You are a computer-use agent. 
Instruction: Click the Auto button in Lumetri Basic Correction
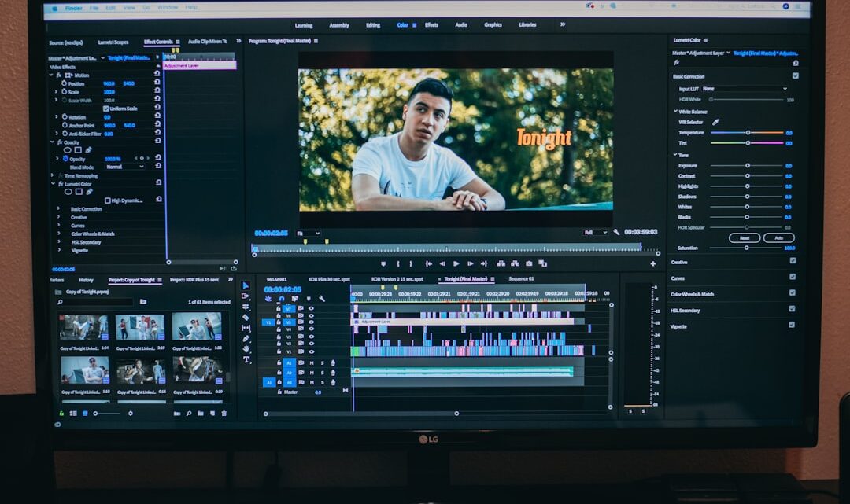pos(780,237)
